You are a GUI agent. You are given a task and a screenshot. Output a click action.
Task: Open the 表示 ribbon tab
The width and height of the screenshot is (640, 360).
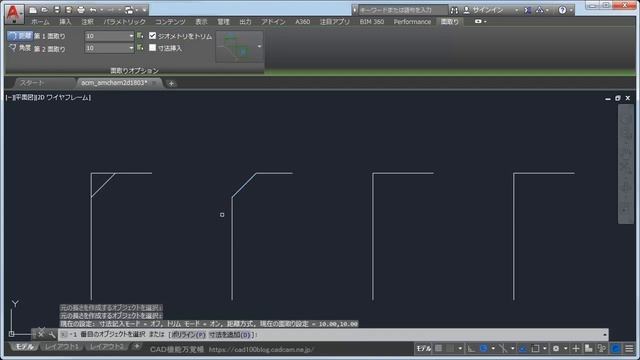[x=201, y=22]
